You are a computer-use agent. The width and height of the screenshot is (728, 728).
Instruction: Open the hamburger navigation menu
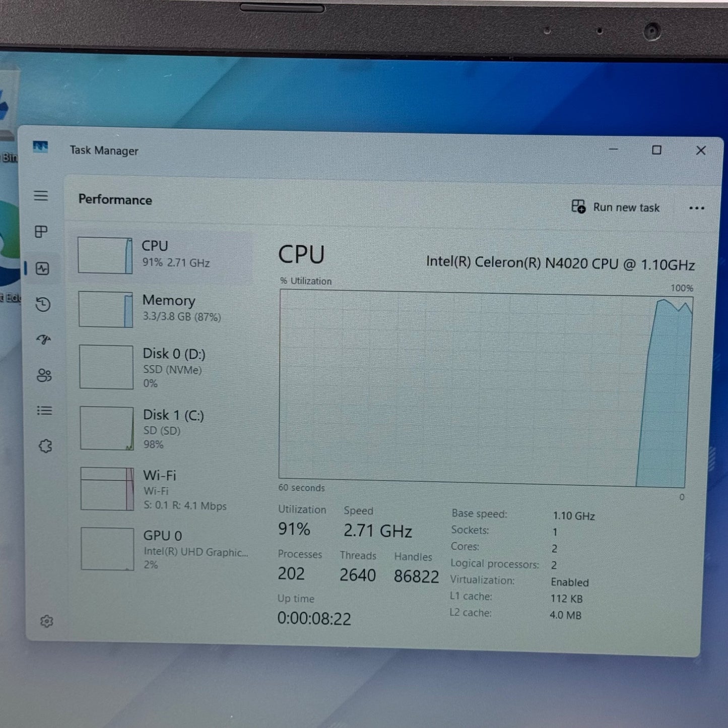click(41, 195)
